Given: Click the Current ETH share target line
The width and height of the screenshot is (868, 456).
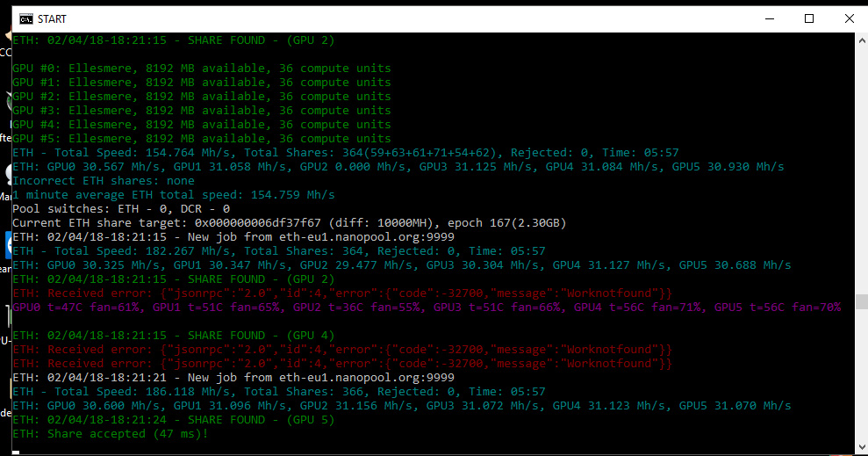Looking at the screenshot, I should pyautogui.click(x=289, y=223).
